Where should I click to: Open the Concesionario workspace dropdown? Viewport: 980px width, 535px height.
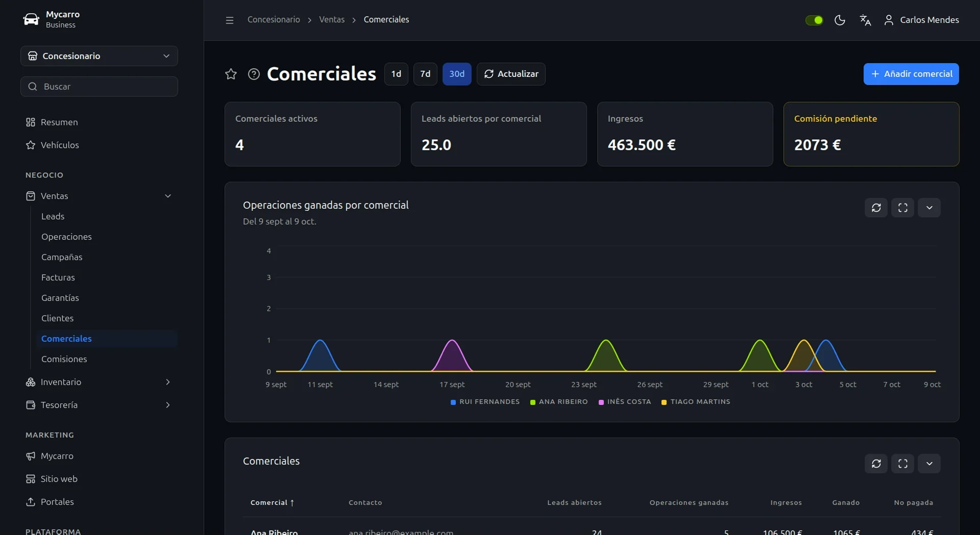pos(99,56)
